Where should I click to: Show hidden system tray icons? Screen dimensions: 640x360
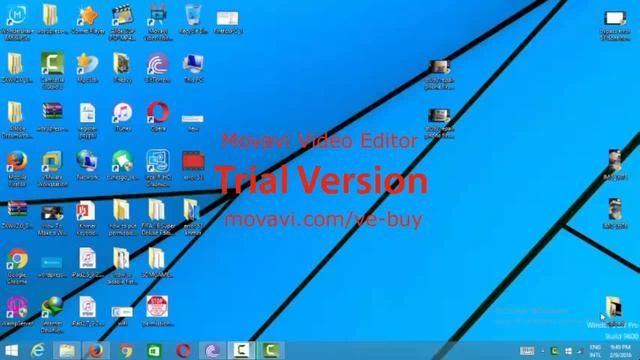543,351
